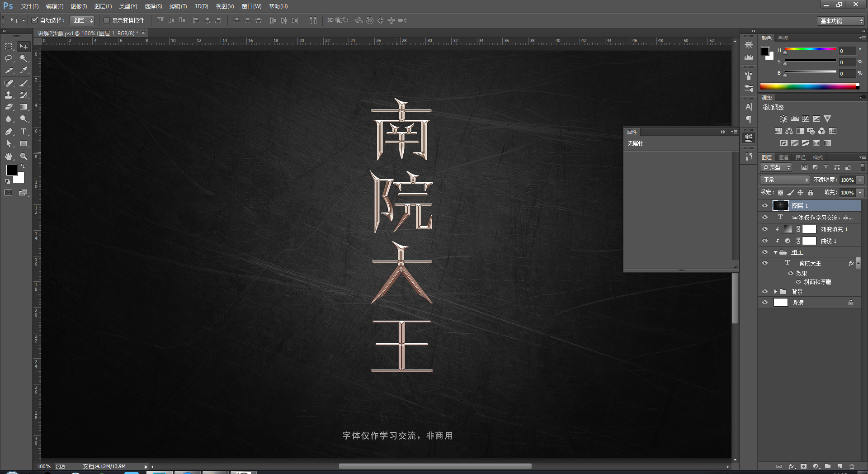Add layer style via fx button
This screenshot has width=868, height=474.
792,466
